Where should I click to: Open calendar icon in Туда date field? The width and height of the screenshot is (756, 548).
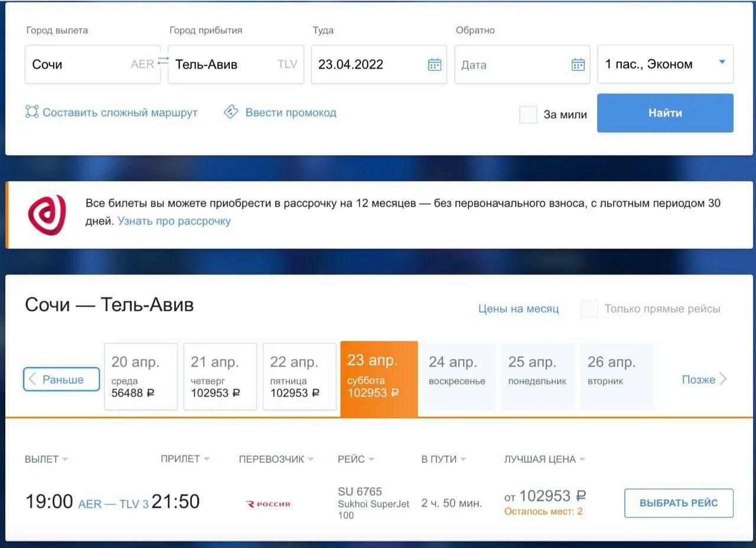pos(435,64)
